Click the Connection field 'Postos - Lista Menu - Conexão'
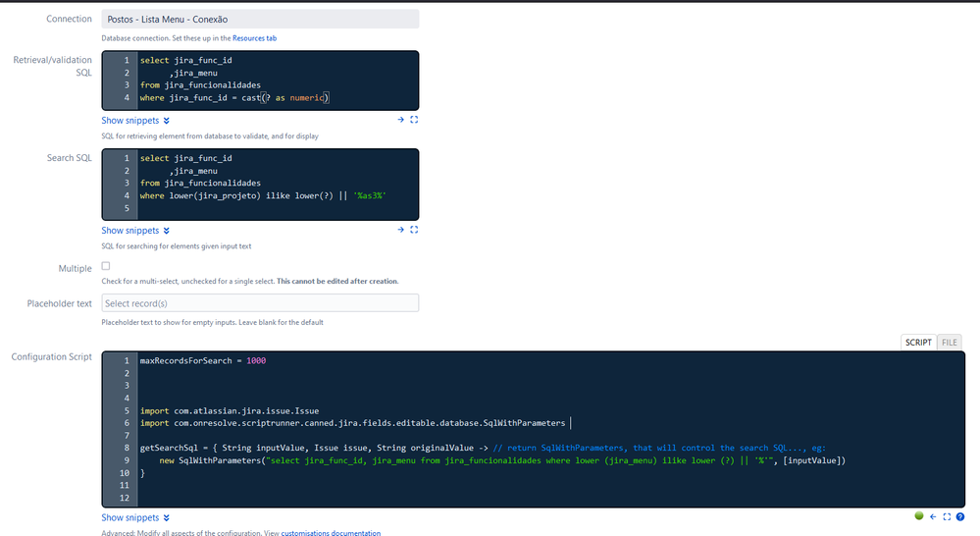980x536 pixels. pyautogui.click(x=260, y=19)
